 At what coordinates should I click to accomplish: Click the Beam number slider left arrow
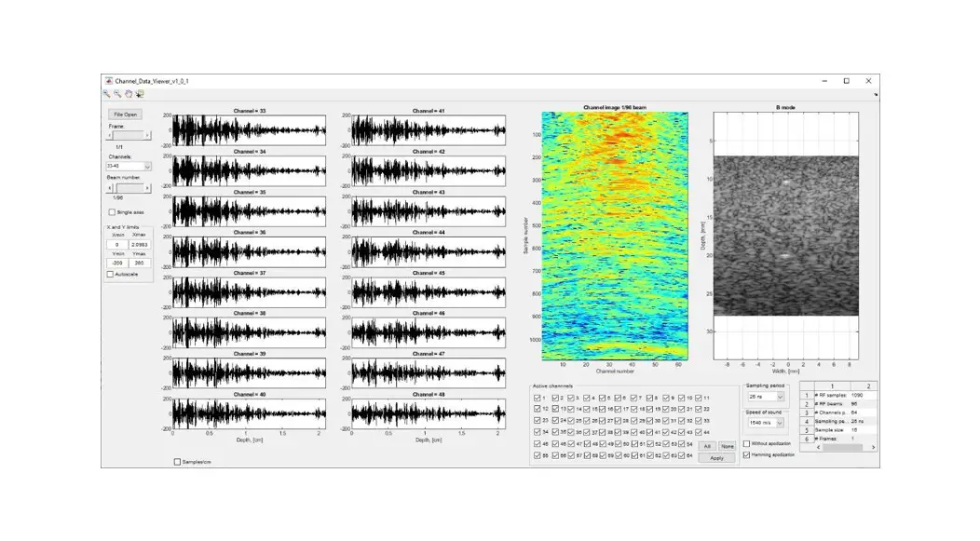click(111, 187)
